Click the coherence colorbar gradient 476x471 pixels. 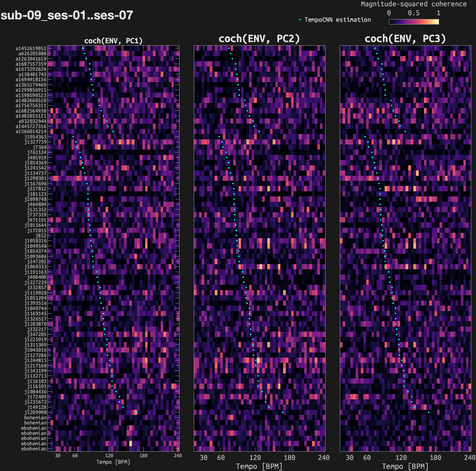coord(414,22)
